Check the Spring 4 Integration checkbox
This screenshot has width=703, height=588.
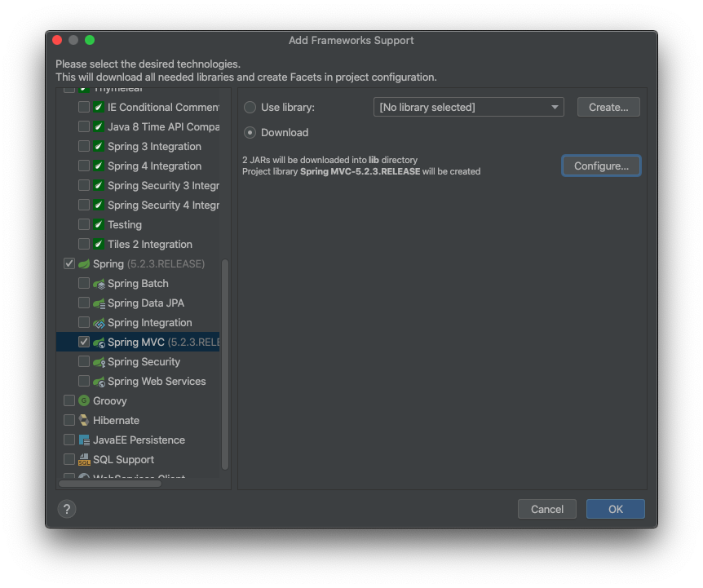point(84,166)
